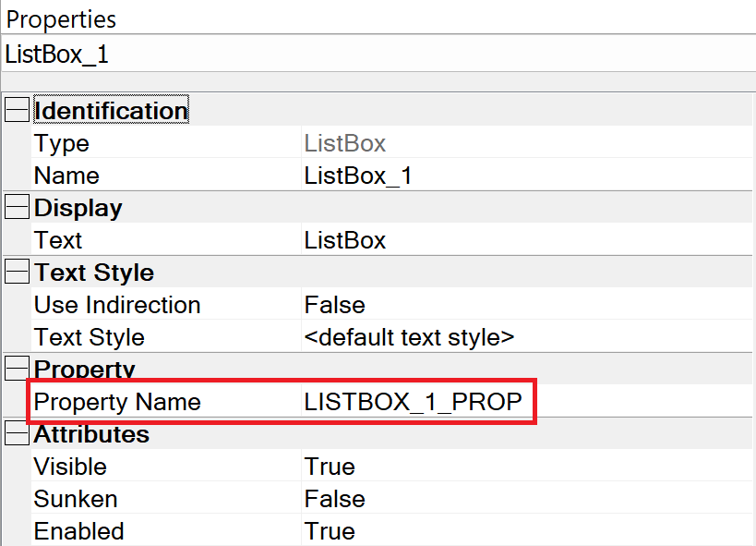Collapse the Text Style section
Viewport: 756px width, 546px height.
[16, 272]
